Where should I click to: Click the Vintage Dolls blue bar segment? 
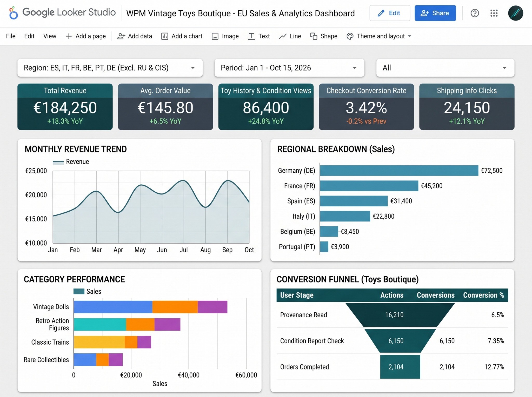(x=113, y=307)
